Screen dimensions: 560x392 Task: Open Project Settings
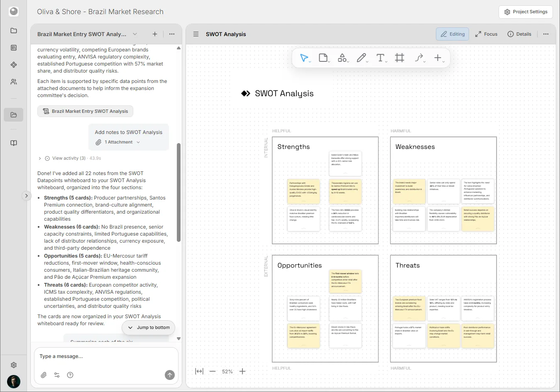click(x=526, y=12)
